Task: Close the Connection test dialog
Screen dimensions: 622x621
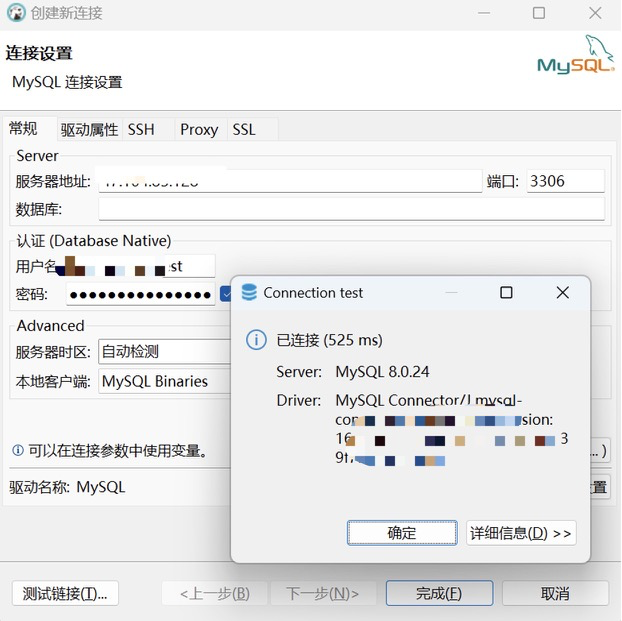Action: [562, 293]
